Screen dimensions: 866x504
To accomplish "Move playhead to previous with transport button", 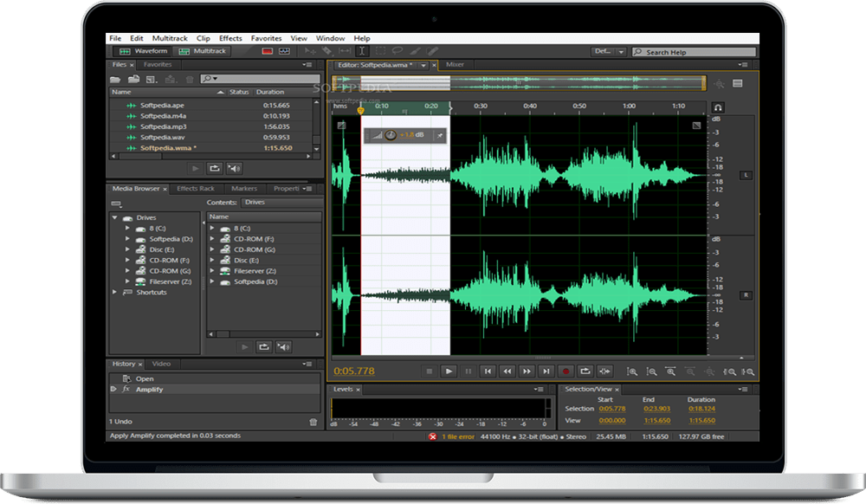I will tap(488, 372).
